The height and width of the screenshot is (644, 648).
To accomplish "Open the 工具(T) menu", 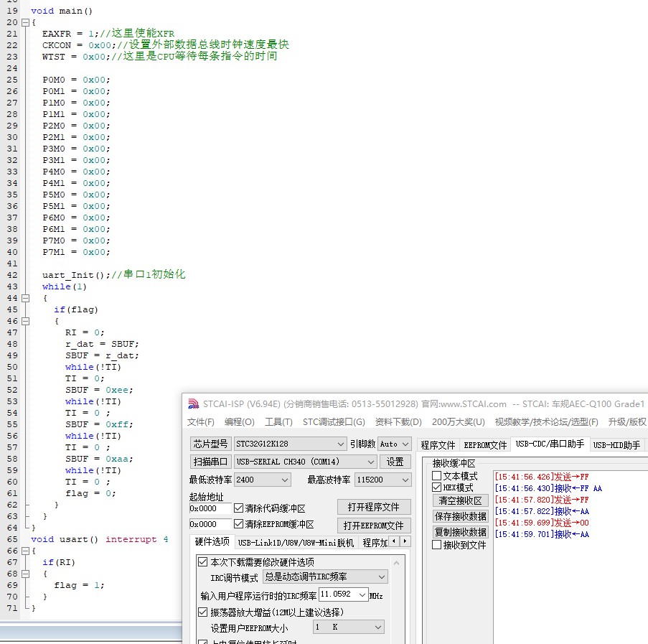I will 278,421.
